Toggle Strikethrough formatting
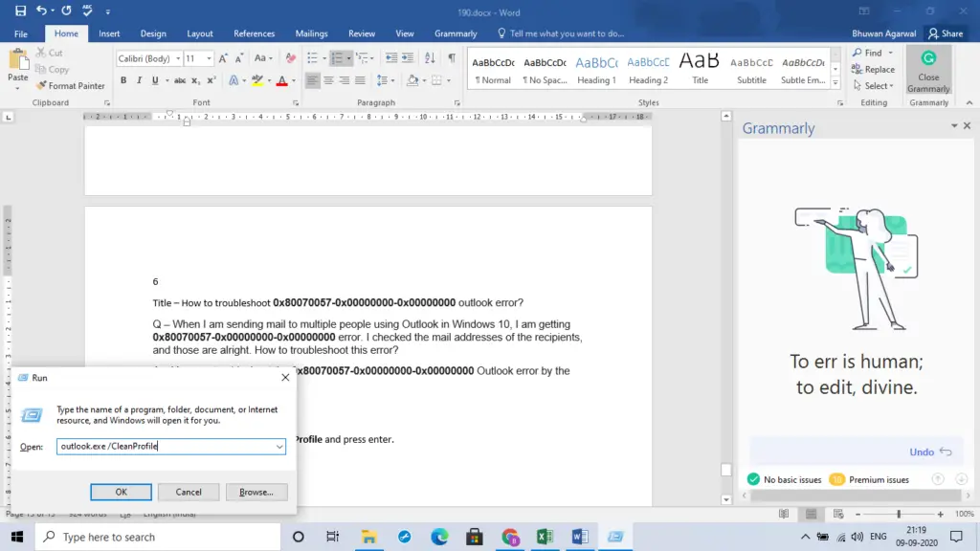This screenshot has width=980, height=551. 180,80
